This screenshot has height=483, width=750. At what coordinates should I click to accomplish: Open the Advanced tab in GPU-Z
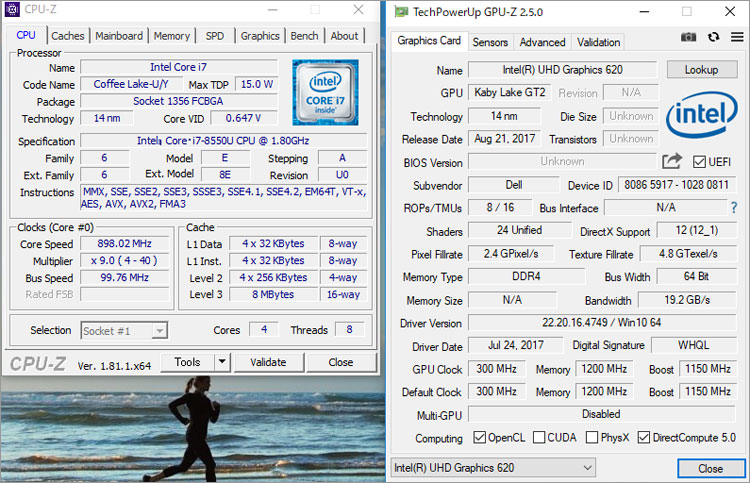pyautogui.click(x=542, y=42)
